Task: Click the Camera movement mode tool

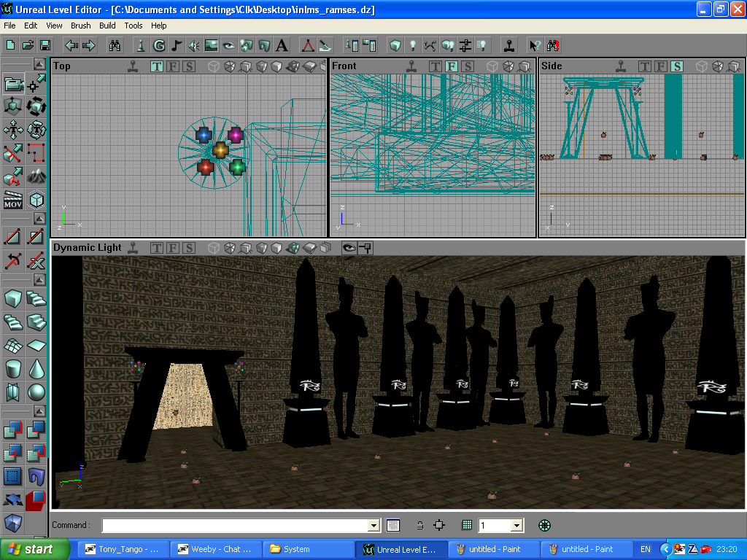Action: [13, 85]
